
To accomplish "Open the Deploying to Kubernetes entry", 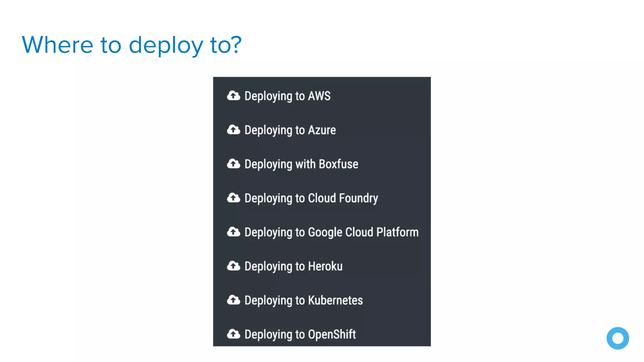I will tap(303, 300).
